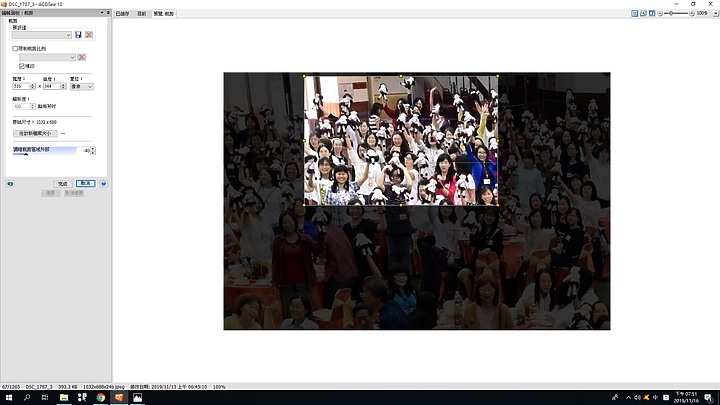Adjust the zoom slider handle
This screenshot has width=720, height=405.
pos(671,14)
